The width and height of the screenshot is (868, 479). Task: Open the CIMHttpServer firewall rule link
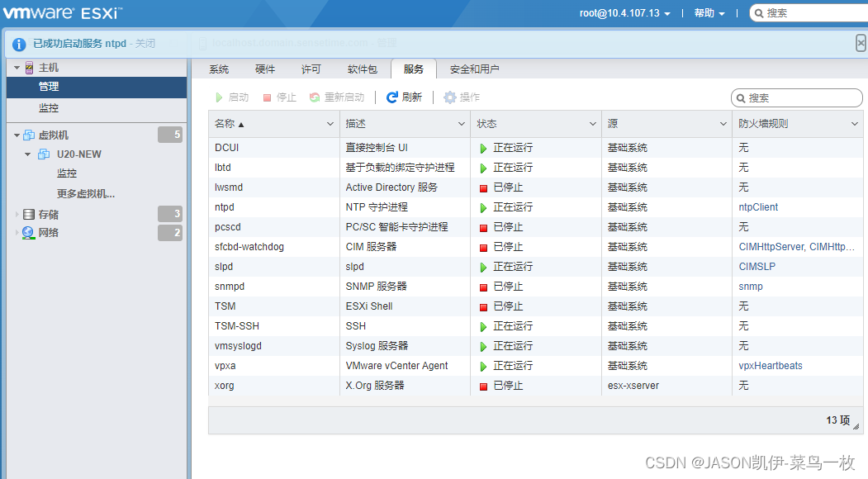772,247
